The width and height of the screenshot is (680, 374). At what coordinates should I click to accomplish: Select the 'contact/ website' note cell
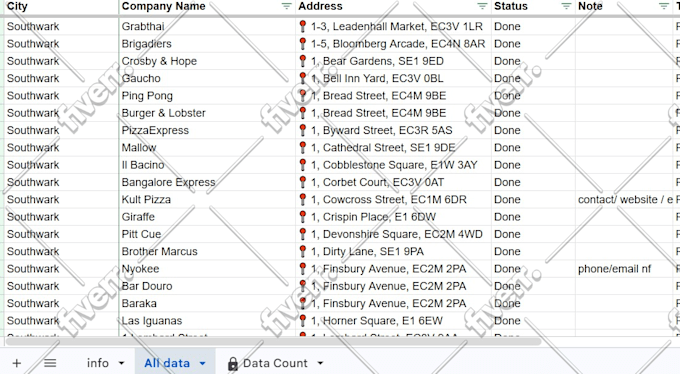pyautogui.click(x=624, y=200)
